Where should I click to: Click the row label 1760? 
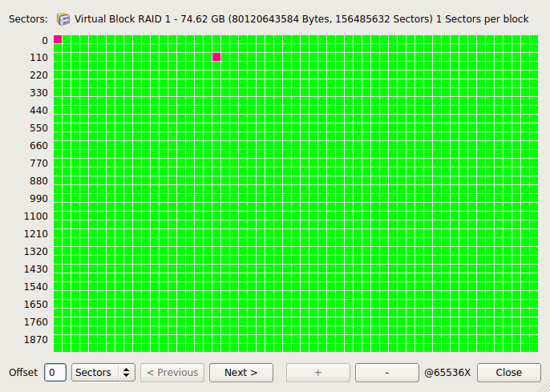[x=36, y=322]
